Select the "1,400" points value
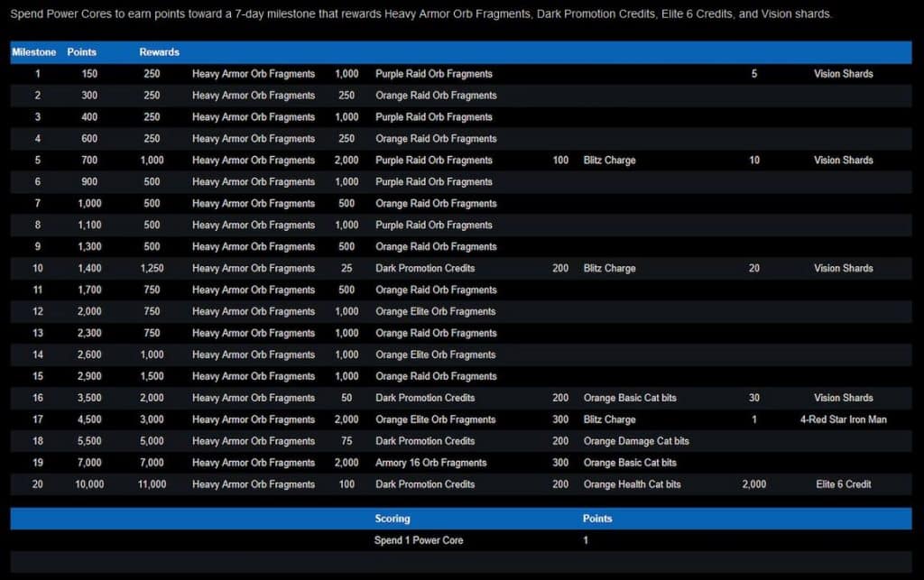This screenshot has height=580, width=924. click(x=89, y=269)
